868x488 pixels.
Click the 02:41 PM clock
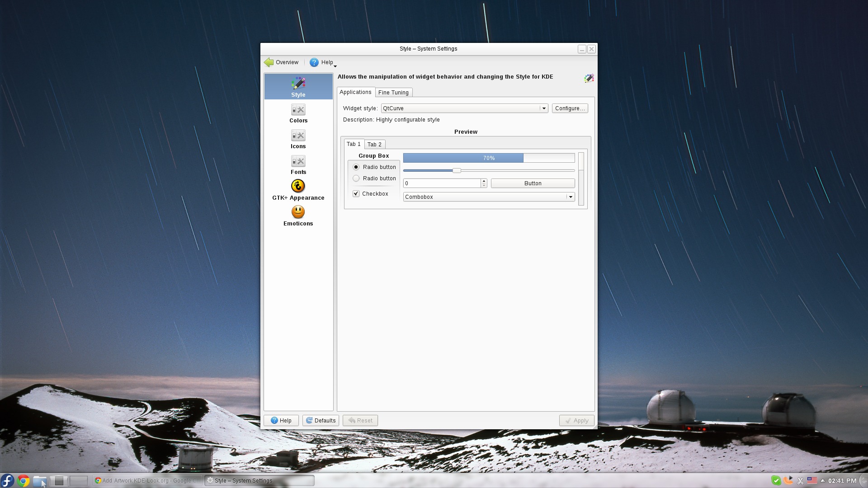pyautogui.click(x=842, y=481)
